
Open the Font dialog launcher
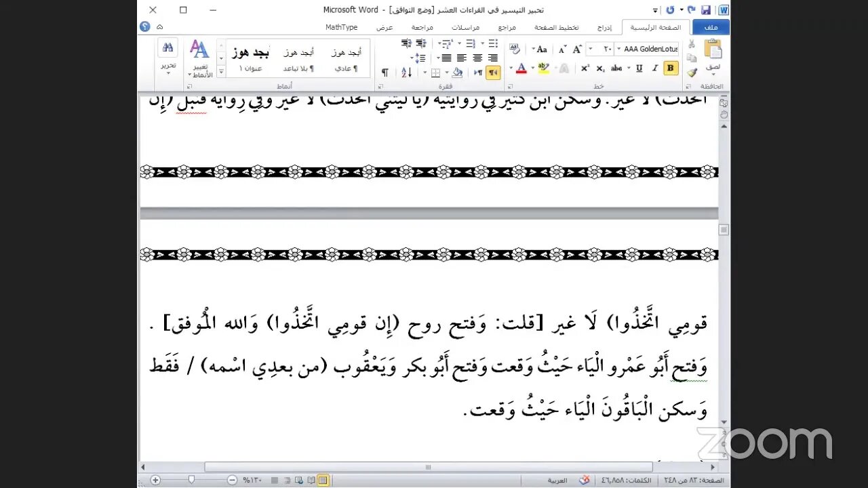pyautogui.click(x=511, y=87)
